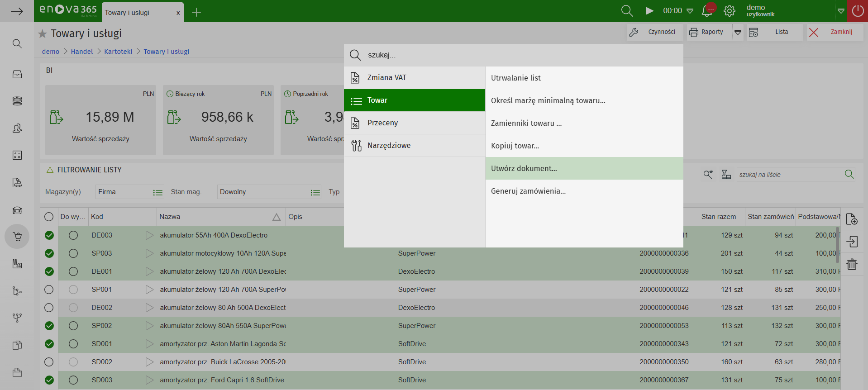Click the trash delete icon on right

point(852,264)
